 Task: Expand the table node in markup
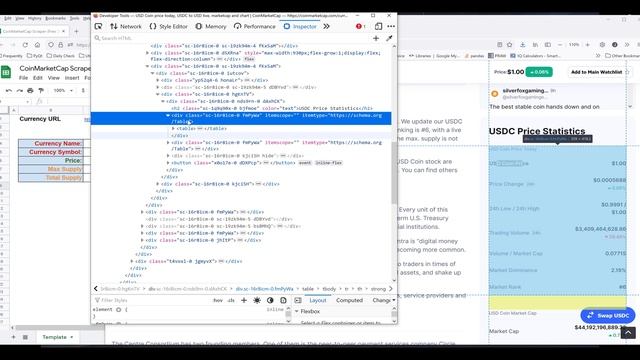pyautogui.click(x=173, y=129)
